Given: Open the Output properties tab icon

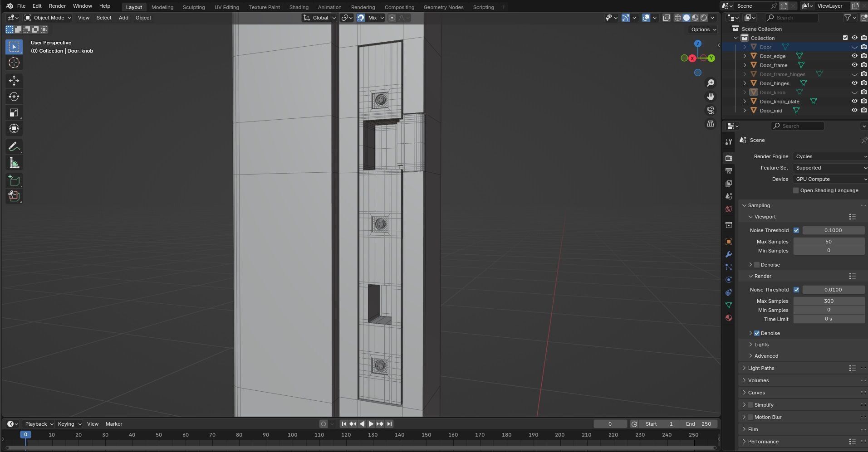Looking at the screenshot, I should (x=729, y=171).
